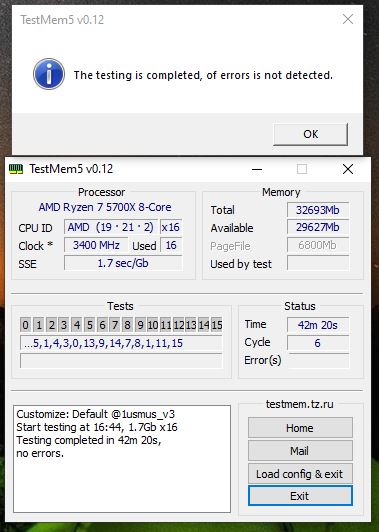Open the Home link button
The width and height of the screenshot is (379, 532).
300,428
